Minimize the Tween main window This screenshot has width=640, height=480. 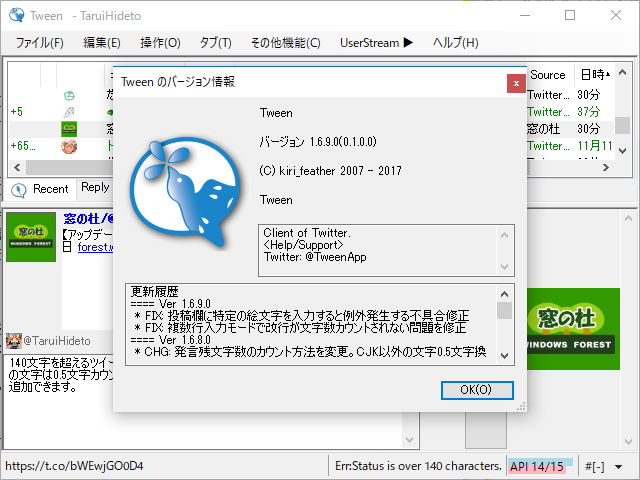525,16
